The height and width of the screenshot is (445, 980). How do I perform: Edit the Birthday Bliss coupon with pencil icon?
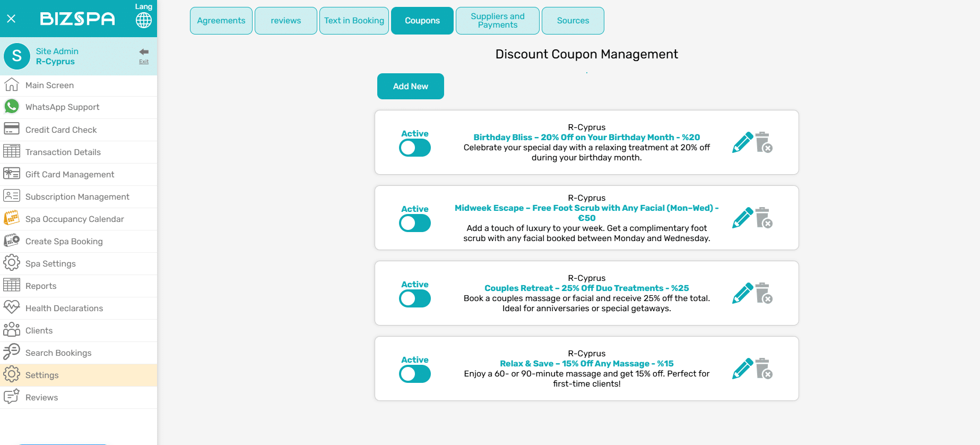click(742, 142)
